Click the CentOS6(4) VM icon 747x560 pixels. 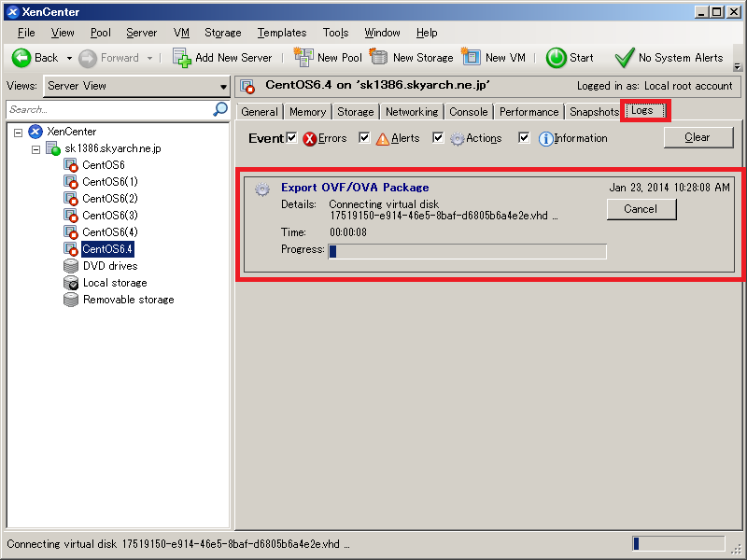[71, 231]
